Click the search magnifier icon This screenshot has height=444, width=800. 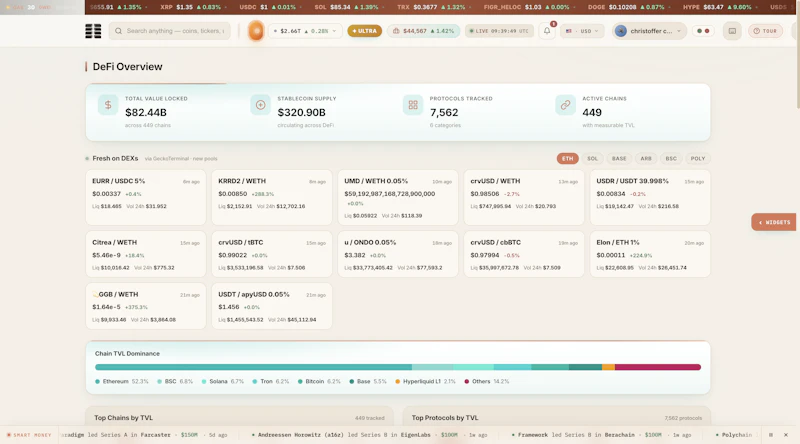(x=118, y=31)
